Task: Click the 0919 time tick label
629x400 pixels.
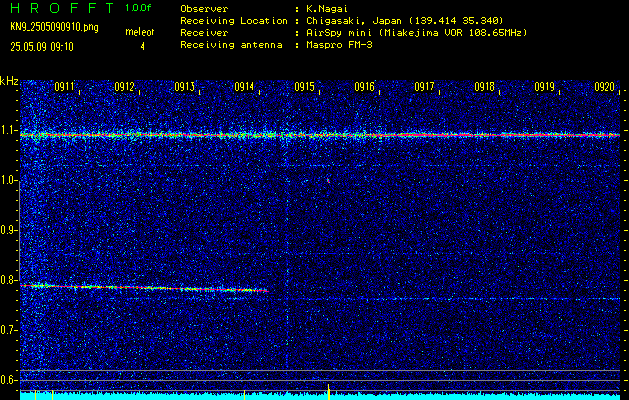Action: click(x=544, y=87)
